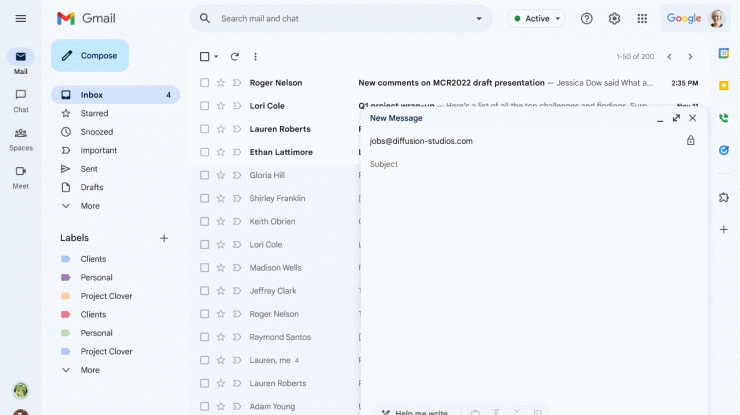Screen dimensions: 740x415
Task: Open the Inbox folder
Action: 116,95
